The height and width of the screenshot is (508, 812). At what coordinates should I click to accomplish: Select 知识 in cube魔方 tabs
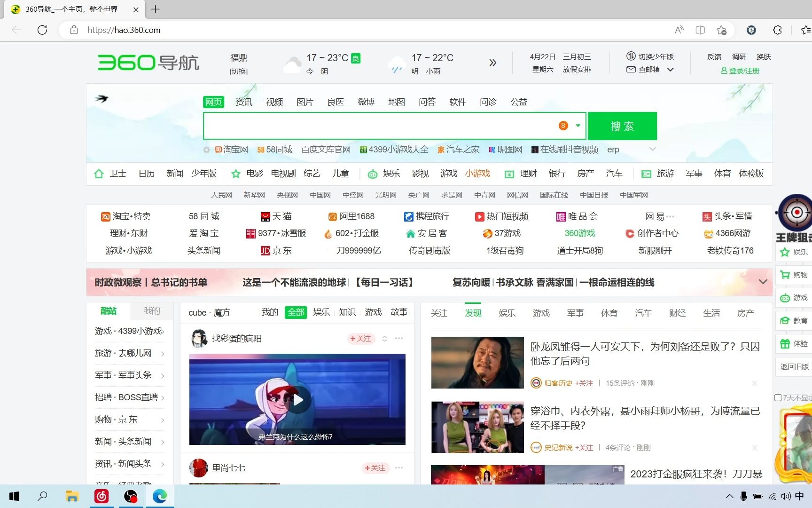tap(347, 312)
